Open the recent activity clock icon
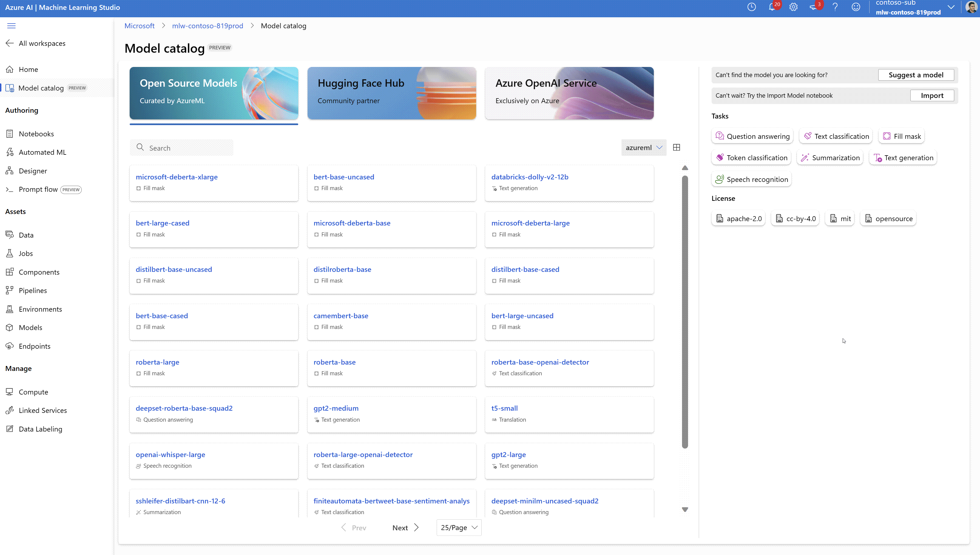This screenshot has width=980, height=555. 751,7
